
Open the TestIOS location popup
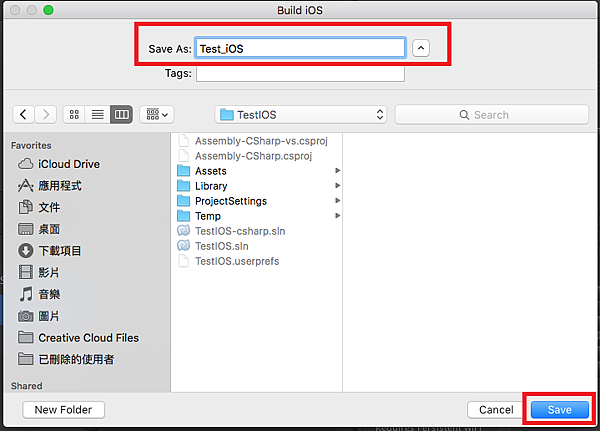(x=301, y=114)
